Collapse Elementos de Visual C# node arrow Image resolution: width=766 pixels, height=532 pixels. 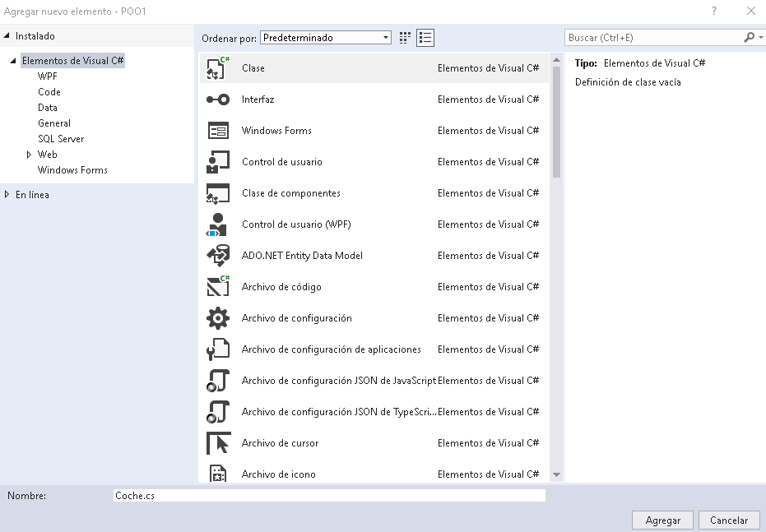pos(12,61)
